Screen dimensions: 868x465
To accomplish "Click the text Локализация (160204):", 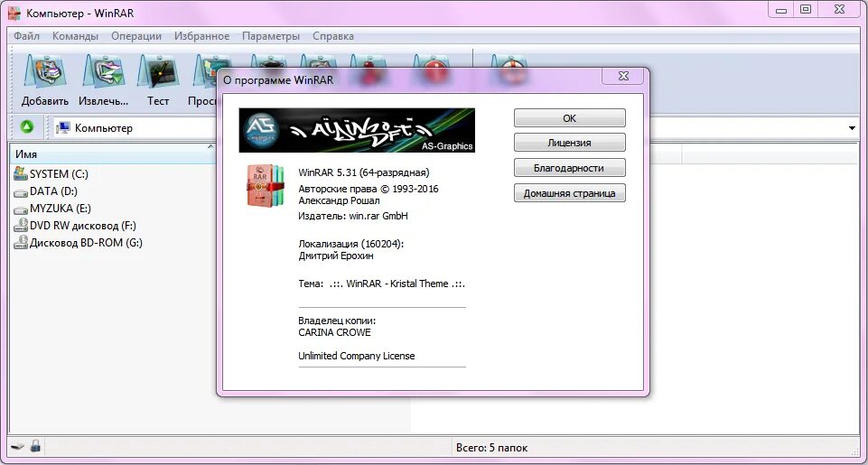I will (x=351, y=244).
